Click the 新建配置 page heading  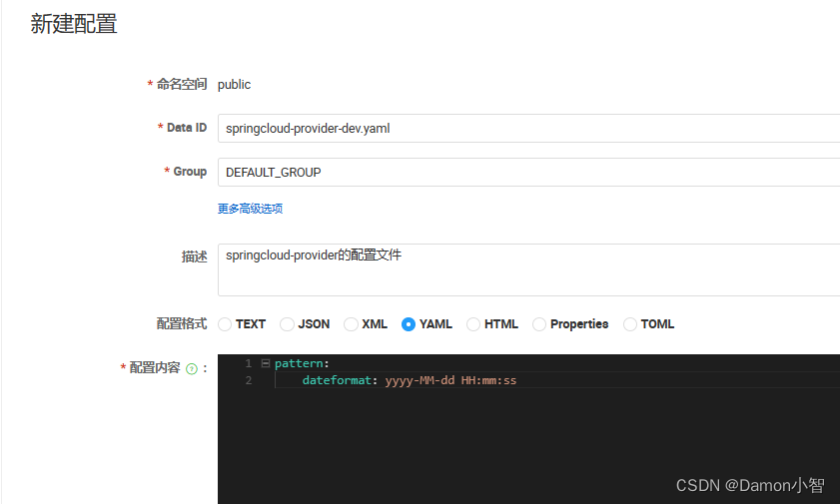coord(74,25)
